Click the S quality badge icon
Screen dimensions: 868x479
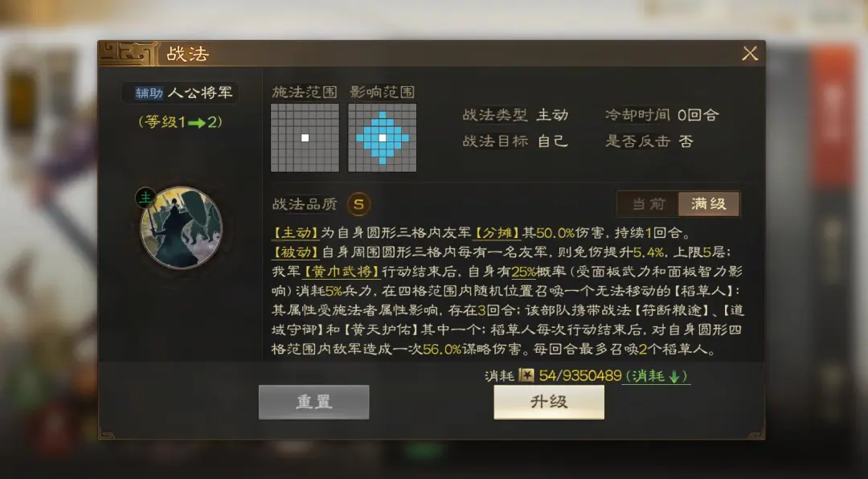coord(358,204)
